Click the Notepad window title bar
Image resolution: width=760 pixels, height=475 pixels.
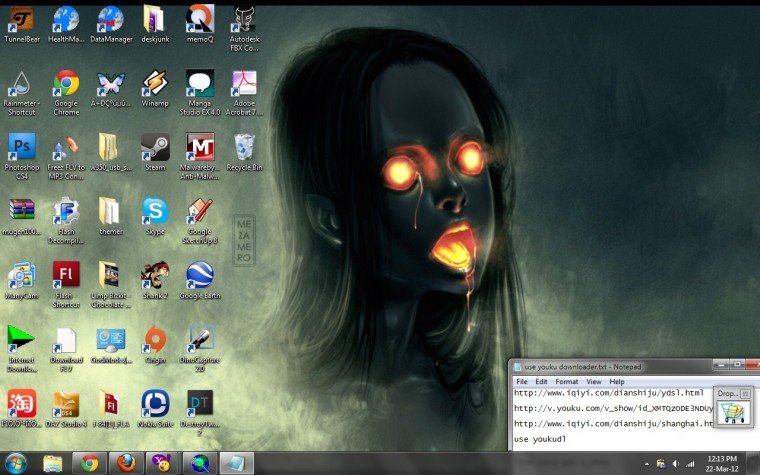coord(611,366)
